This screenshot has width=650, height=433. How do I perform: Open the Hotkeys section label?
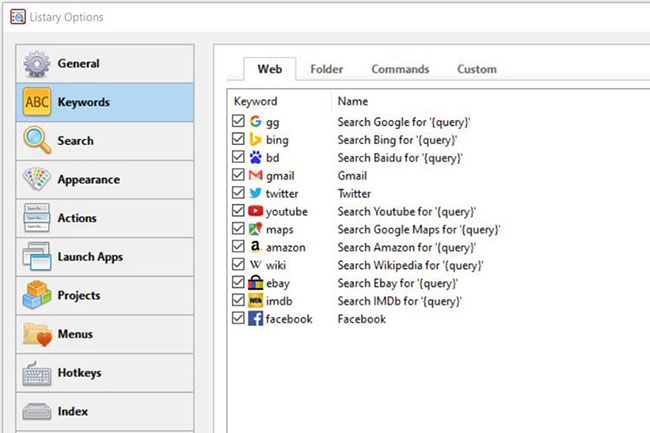(x=80, y=373)
